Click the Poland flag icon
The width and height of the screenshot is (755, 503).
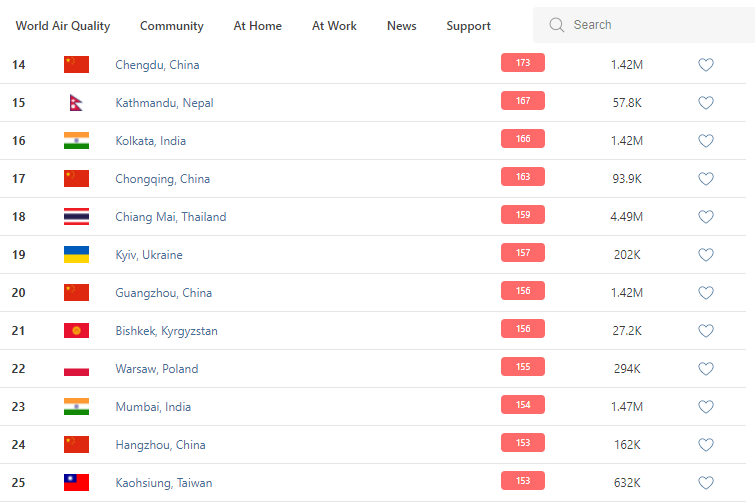click(x=76, y=369)
